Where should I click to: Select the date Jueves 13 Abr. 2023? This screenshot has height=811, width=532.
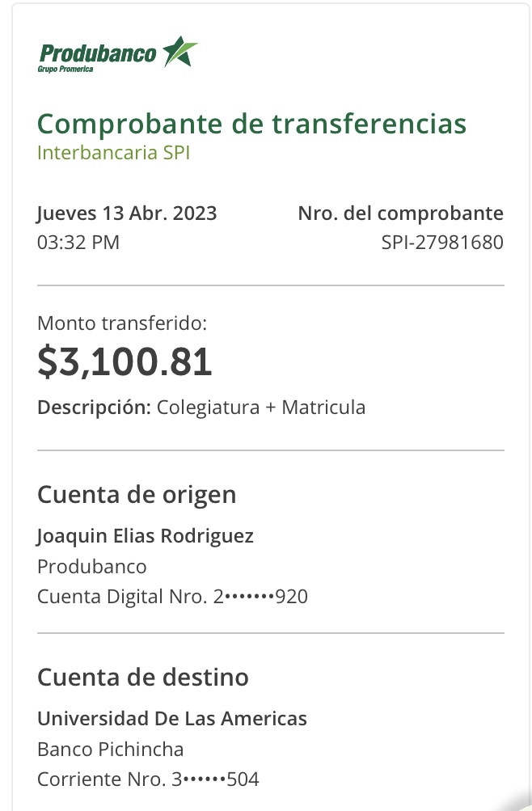click(127, 213)
